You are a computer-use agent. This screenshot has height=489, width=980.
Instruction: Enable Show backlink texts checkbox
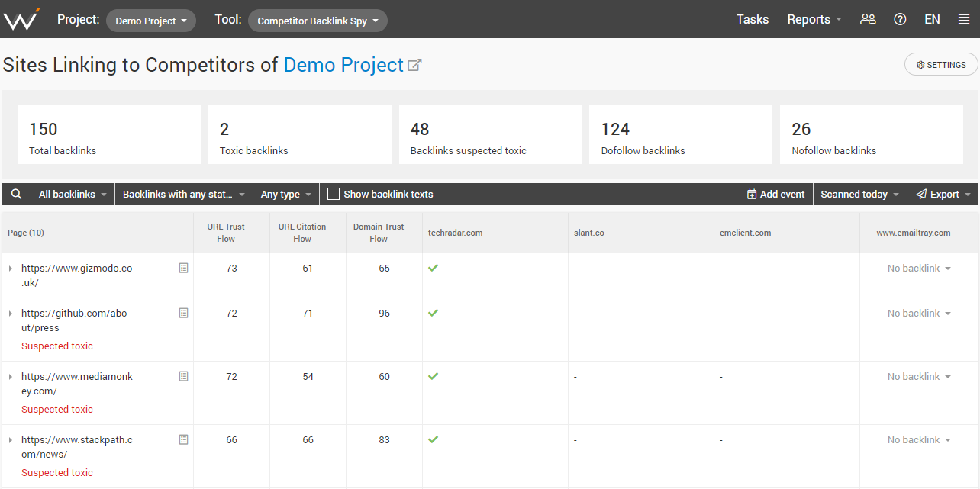[x=334, y=194]
